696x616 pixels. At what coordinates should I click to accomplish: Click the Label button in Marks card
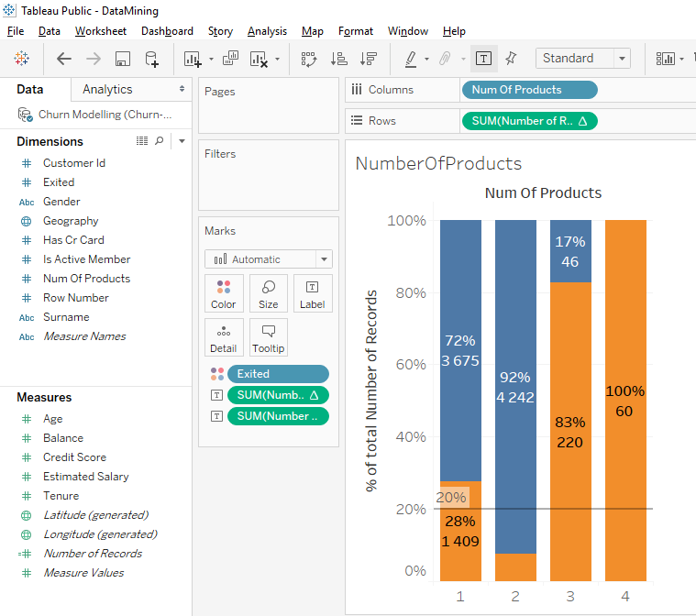(312, 293)
